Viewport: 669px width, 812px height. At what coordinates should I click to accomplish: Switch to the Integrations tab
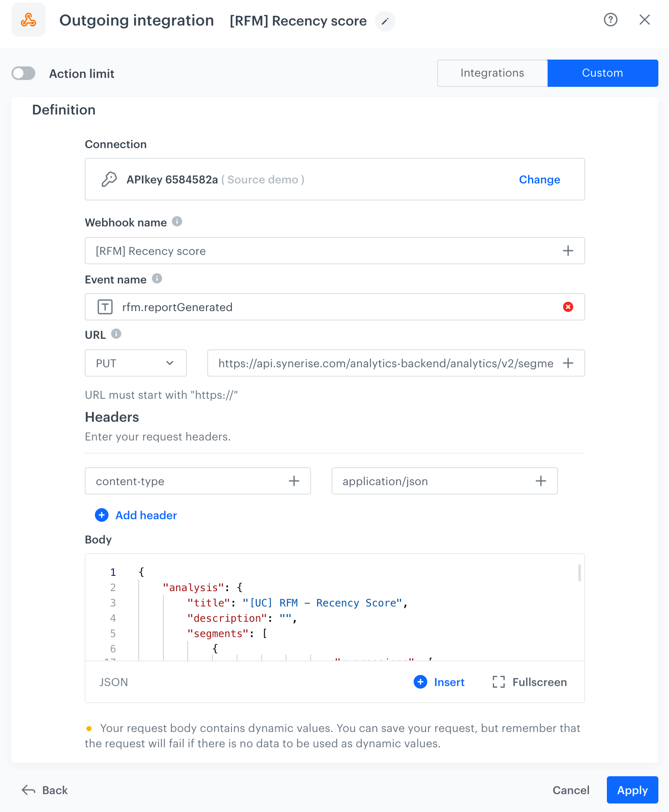coord(492,73)
